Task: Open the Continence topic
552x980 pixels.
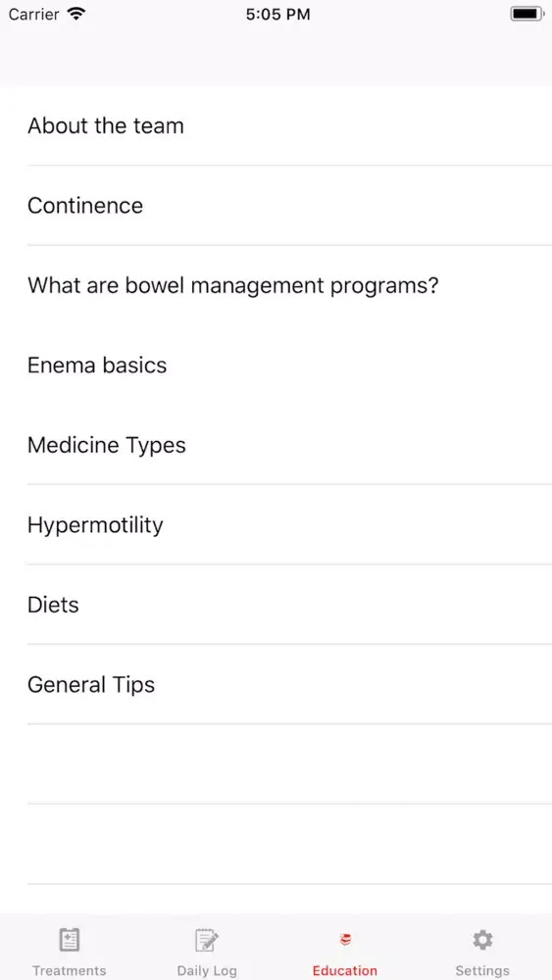Action: point(276,206)
